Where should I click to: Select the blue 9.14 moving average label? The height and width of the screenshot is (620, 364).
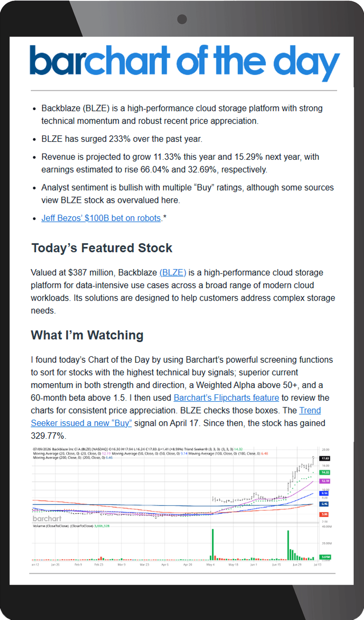(x=325, y=493)
